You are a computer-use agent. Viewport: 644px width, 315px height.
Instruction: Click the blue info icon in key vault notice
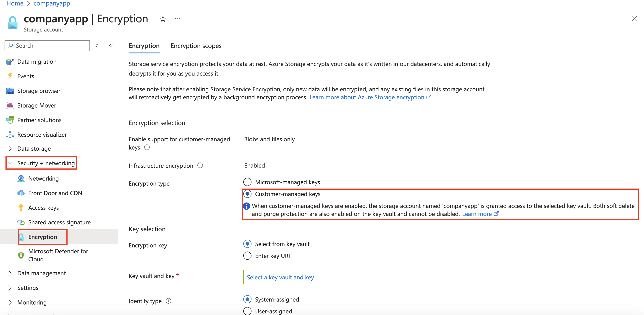click(x=246, y=206)
